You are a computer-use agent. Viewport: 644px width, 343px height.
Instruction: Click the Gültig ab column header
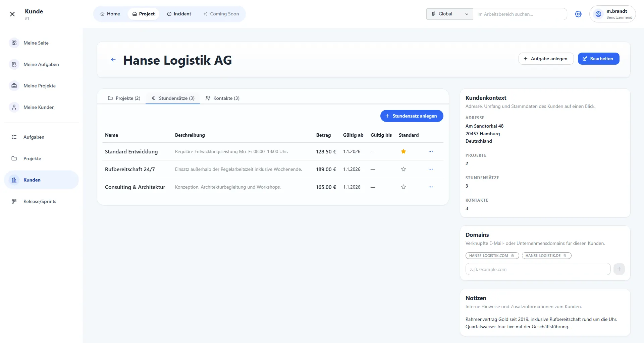[x=353, y=135]
